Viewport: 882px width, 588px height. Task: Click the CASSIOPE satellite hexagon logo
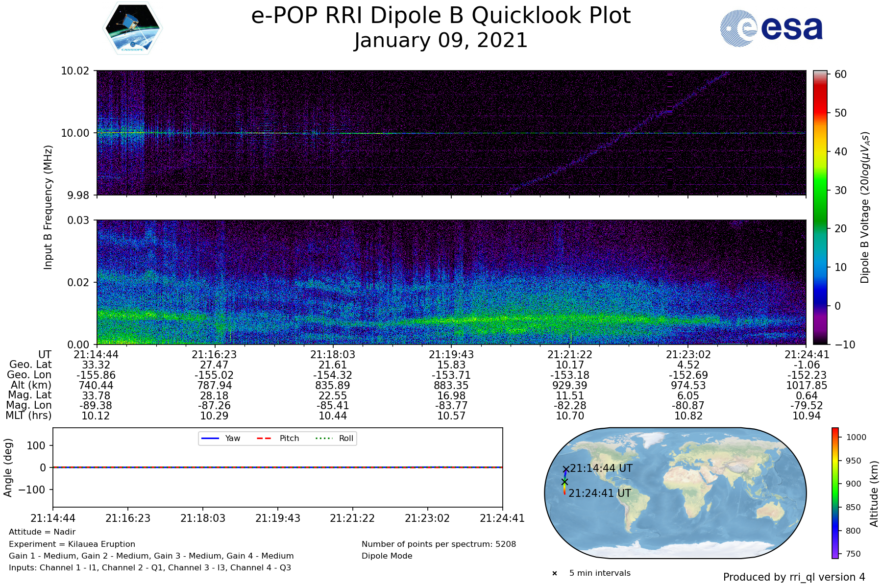(x=133, y=28)
